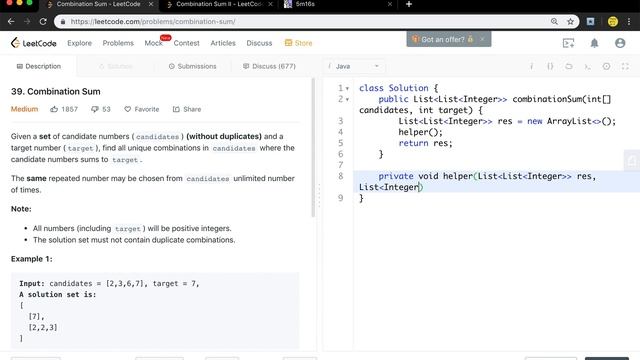Screen dimensions: 640x360
Task: Open Mock in the navigation
Action: 153,43
